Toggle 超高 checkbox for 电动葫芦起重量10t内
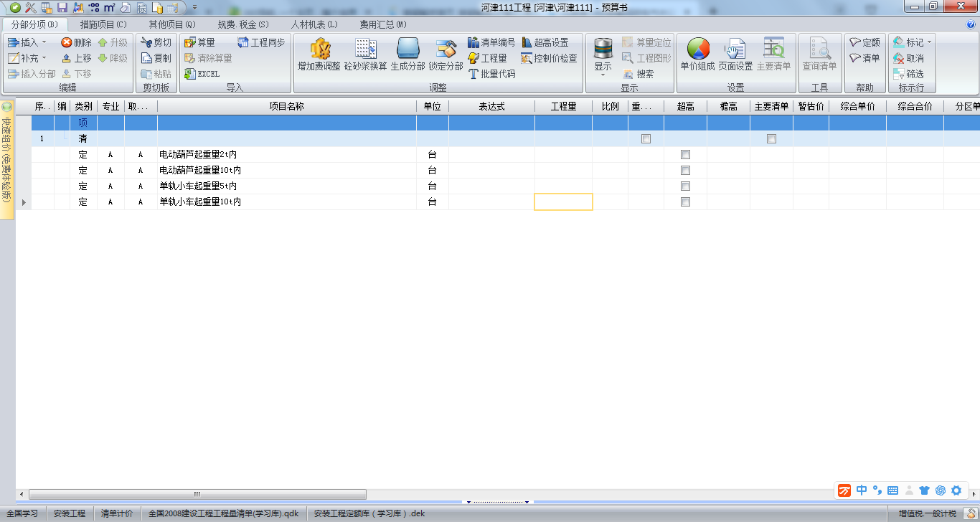980x522 pixels. [x=685, y=171]
